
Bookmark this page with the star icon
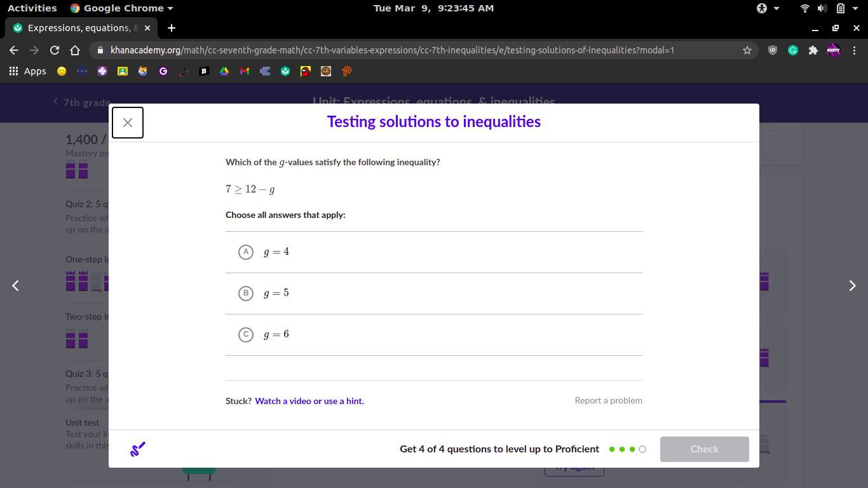tap(747, 50)
